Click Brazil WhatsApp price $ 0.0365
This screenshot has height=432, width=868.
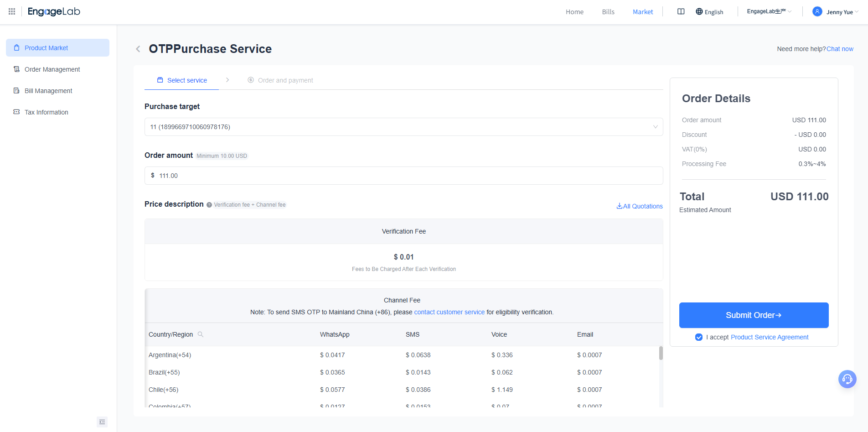(332, 372)
